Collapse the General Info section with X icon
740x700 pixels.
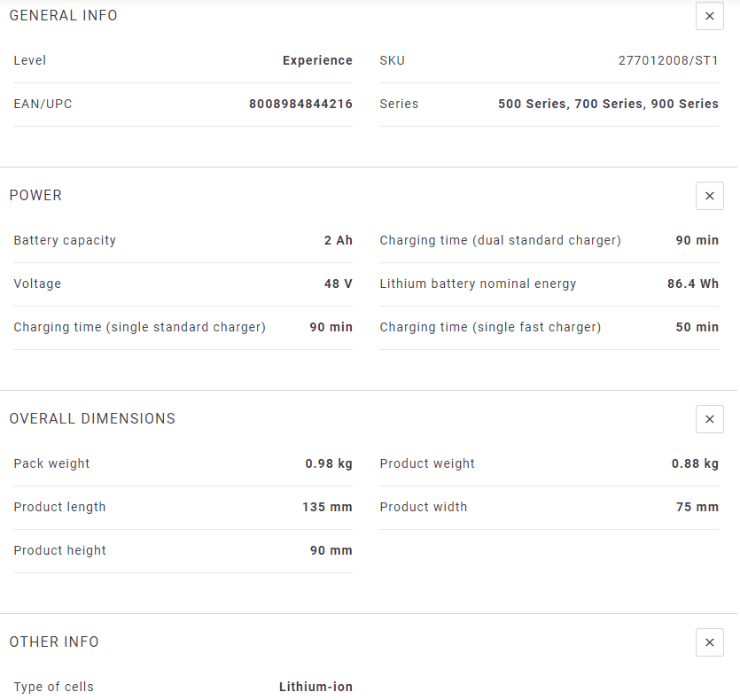(x=709, y=16)
